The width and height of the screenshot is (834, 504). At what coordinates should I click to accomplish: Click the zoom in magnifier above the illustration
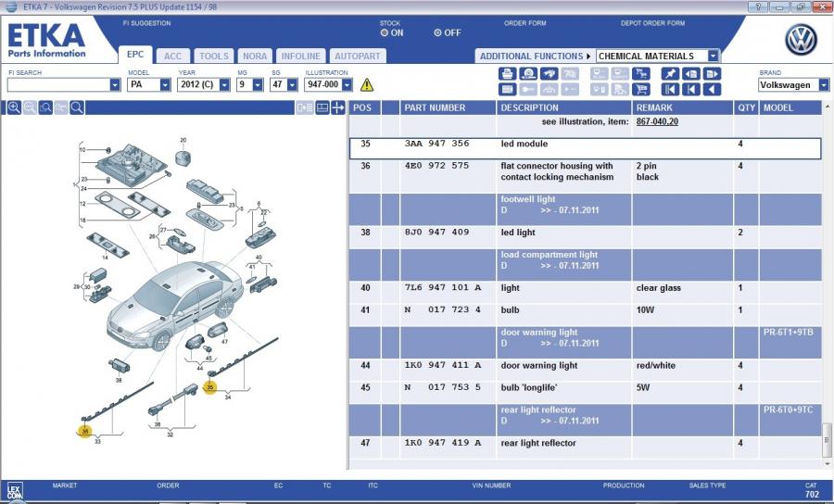tap(14, 108)
